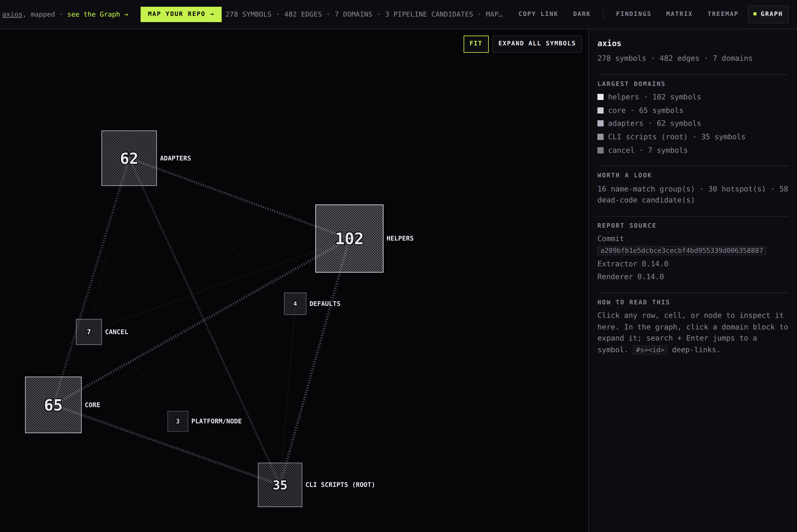This screenshot has height=532, width=797.
Task: Select the 'core · 65 symbols' row
Action: pos(692,111)
